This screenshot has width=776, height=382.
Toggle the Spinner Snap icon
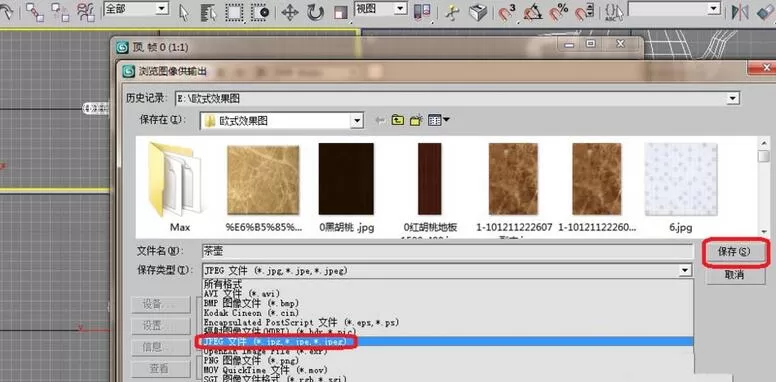[585, 12]
